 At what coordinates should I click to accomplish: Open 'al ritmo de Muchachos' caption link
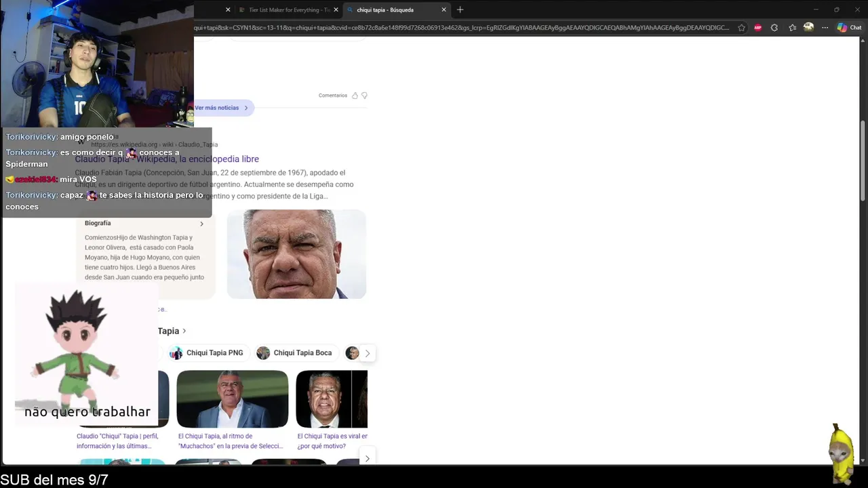231,441
